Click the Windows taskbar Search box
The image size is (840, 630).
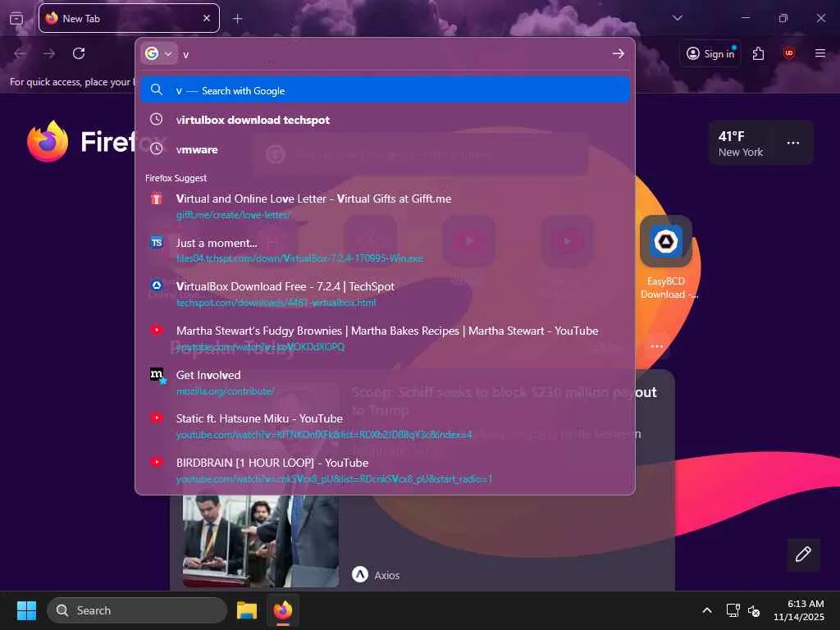137,610
